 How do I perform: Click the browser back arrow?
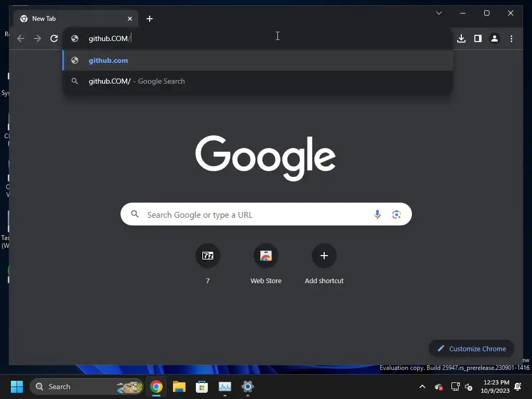tap(21, 38)
